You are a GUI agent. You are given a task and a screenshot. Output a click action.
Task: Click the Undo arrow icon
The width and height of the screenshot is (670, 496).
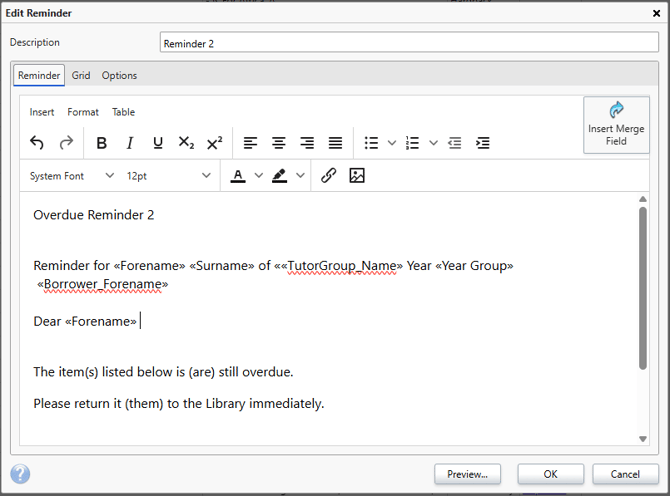[x=37, y=143]
